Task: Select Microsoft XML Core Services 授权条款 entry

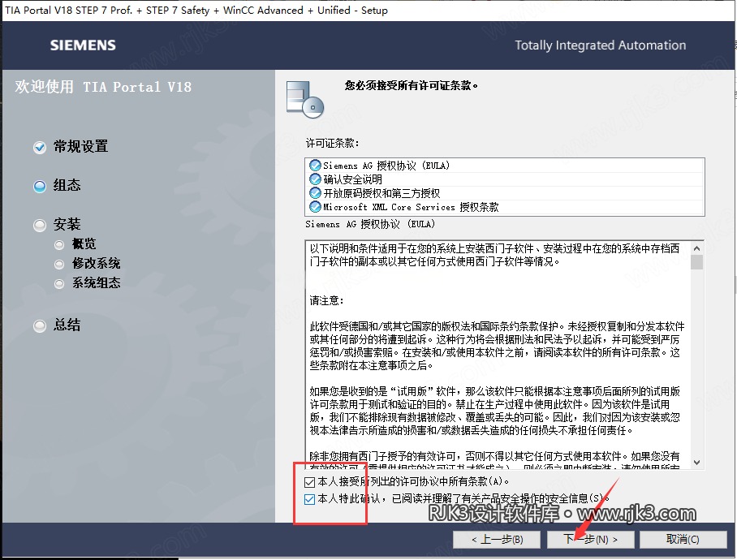Action: tap(504, 207)
